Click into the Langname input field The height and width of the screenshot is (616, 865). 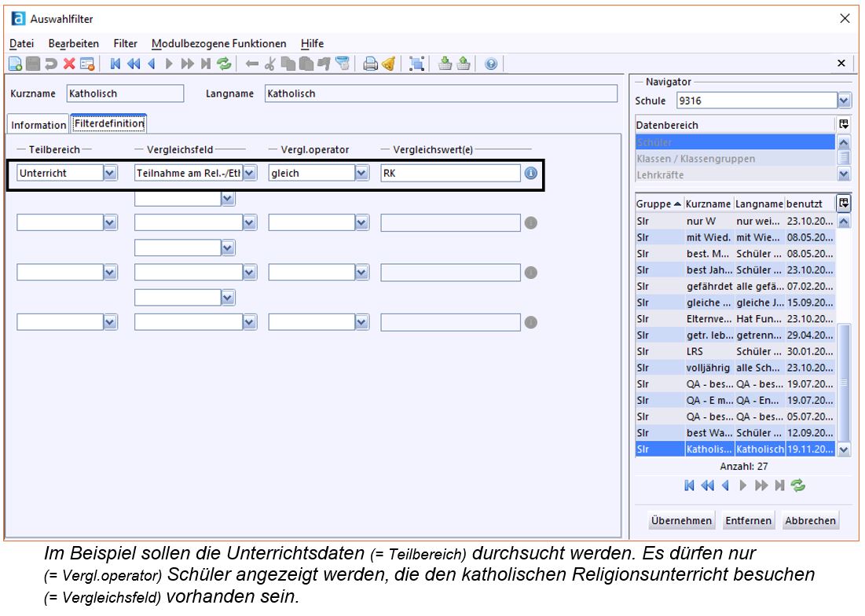tap(441, 93)
